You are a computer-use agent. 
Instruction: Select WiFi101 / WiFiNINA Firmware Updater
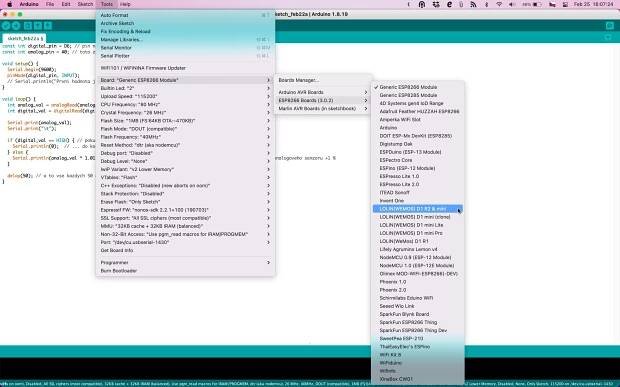(x=185, y=68)
